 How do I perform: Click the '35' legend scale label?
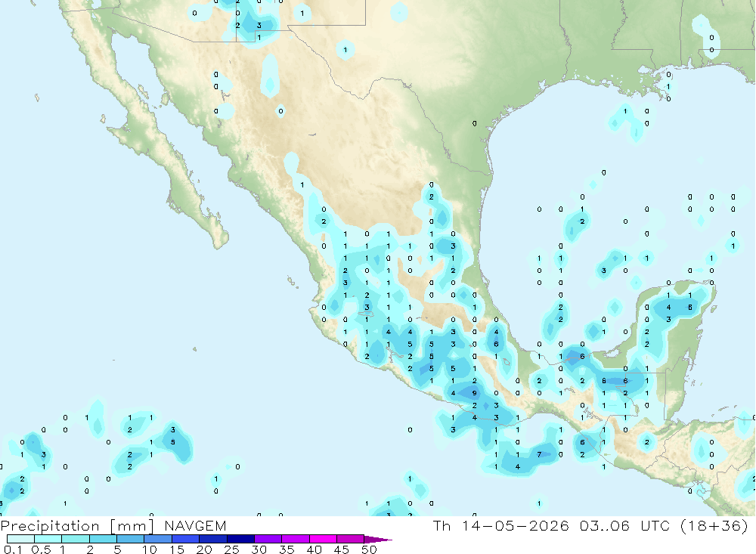pyautogui.click(x=287, y=549)
